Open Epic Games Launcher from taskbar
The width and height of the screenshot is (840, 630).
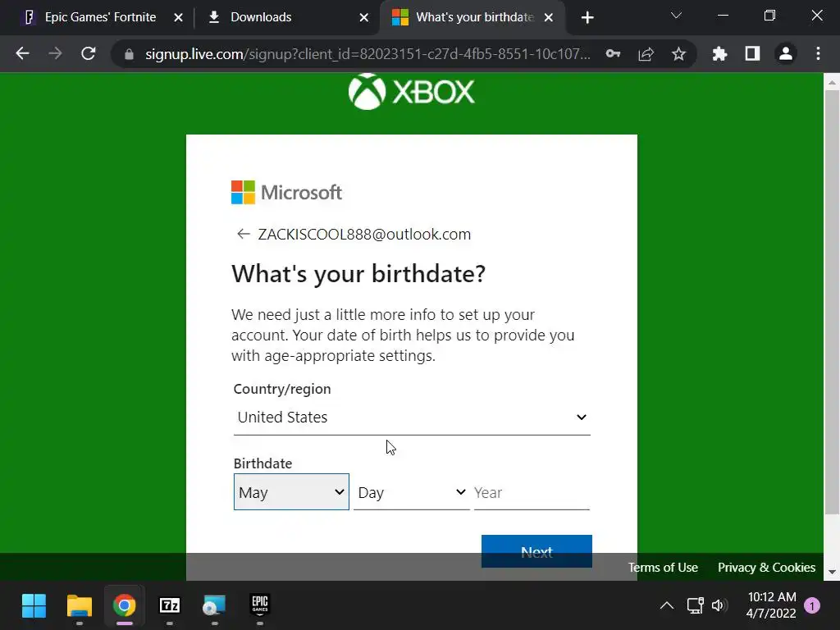260,606
